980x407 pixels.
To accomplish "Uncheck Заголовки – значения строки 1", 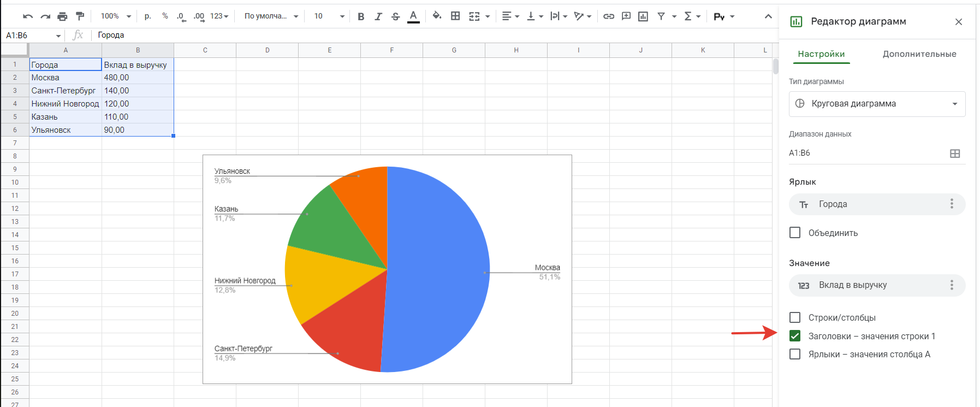I will click(795, 336).
